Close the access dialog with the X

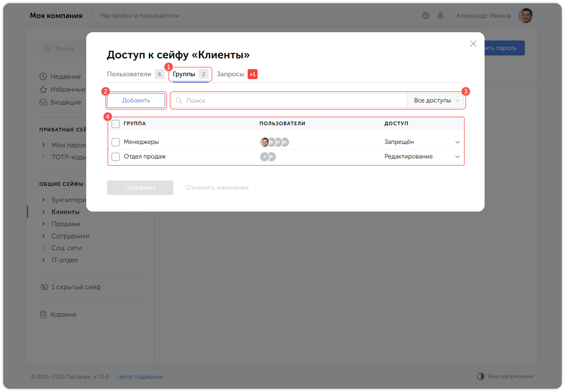[x=473, y=44]
